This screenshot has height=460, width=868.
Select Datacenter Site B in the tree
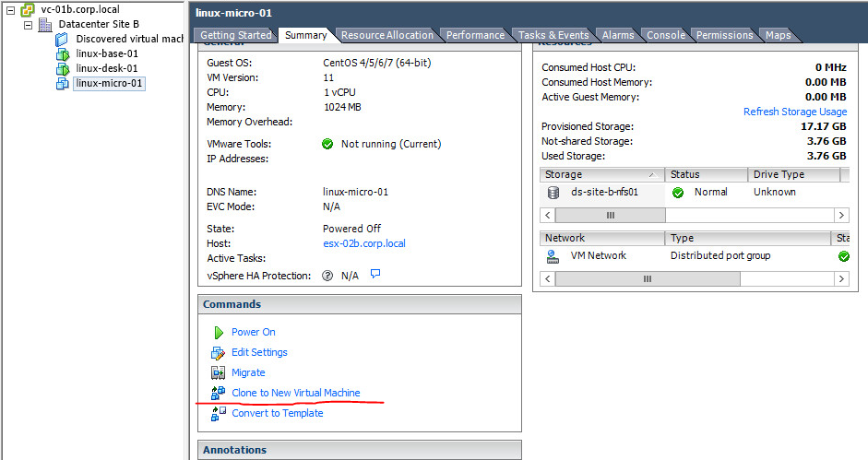pyautogui.click(x=99, y=24)
